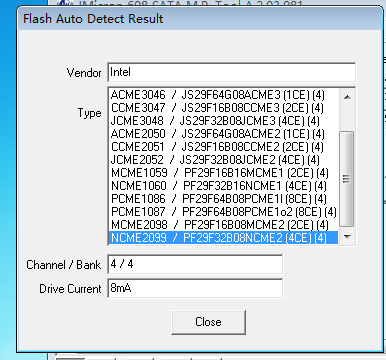Click the Type list scrollbar thumb

click(x=347, y=179)
